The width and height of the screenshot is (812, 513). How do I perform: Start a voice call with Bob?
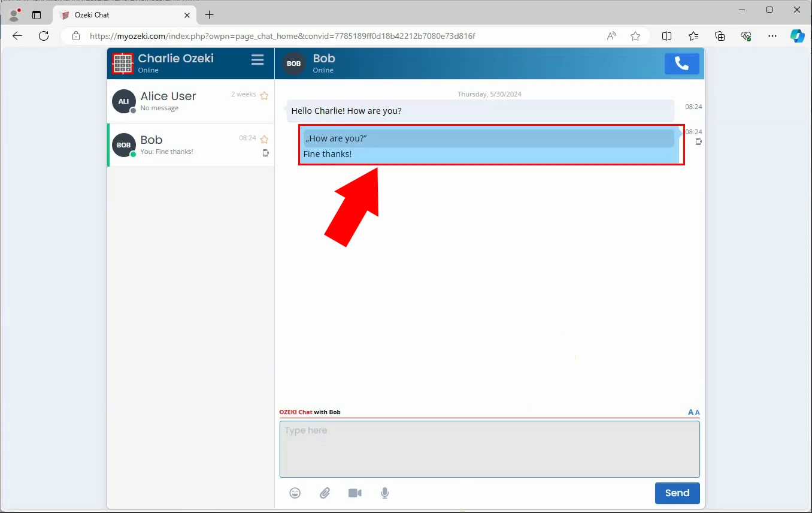point(681,64)
